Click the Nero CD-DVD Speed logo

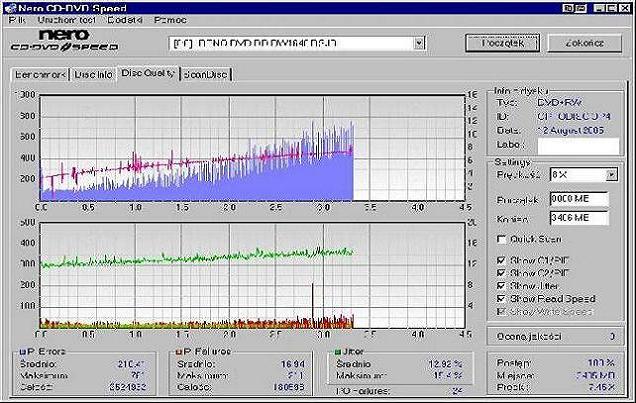(x=64, y=41)
